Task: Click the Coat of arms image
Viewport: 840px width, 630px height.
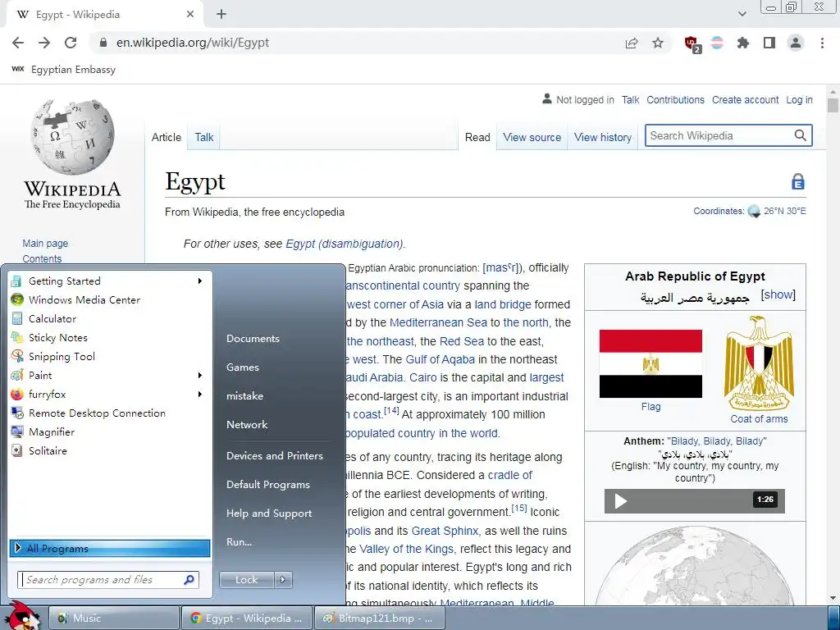Action: click(x=759, y=363)
